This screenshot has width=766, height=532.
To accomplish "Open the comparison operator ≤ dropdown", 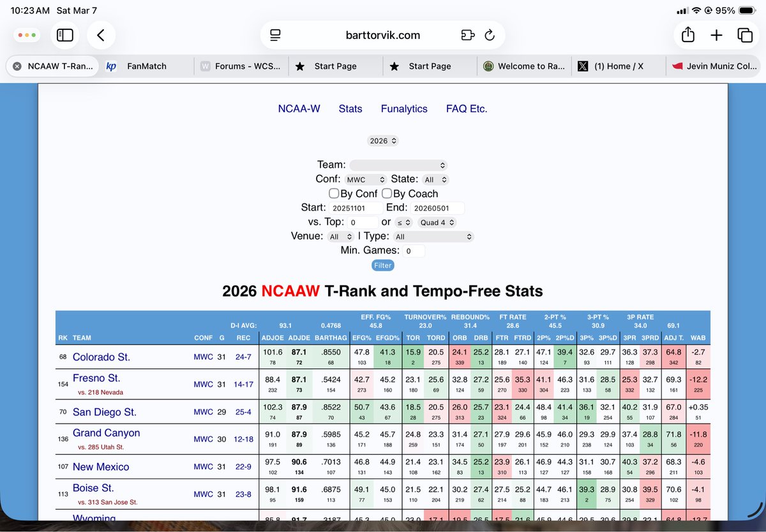I will tap(403, 223).
